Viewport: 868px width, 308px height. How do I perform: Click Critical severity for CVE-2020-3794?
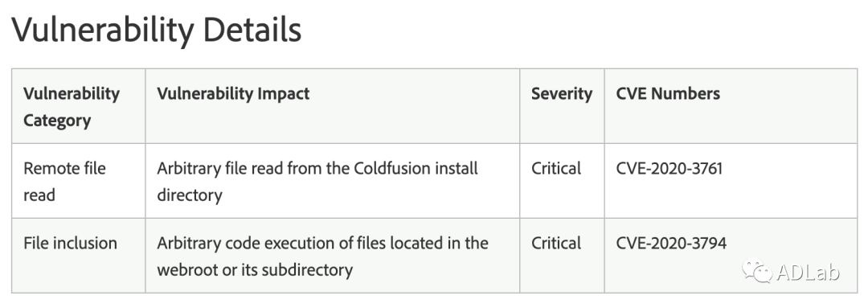(556, 243)
